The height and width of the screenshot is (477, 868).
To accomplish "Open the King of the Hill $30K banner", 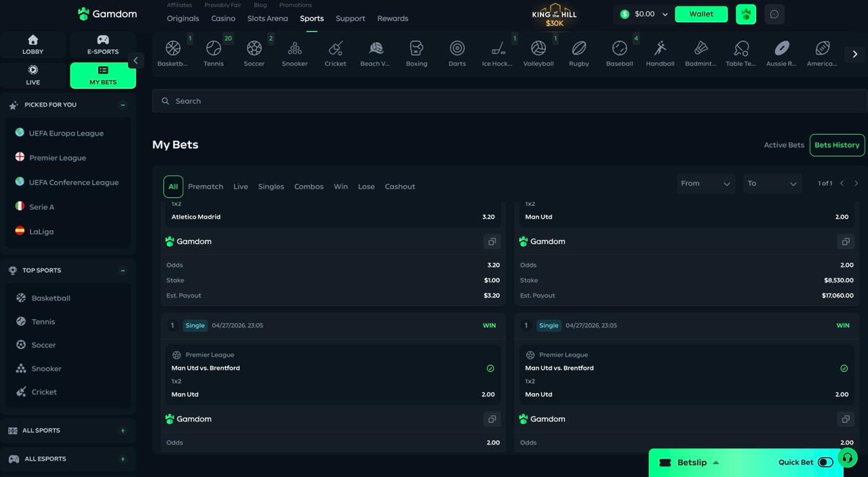I will pos(555,16).
